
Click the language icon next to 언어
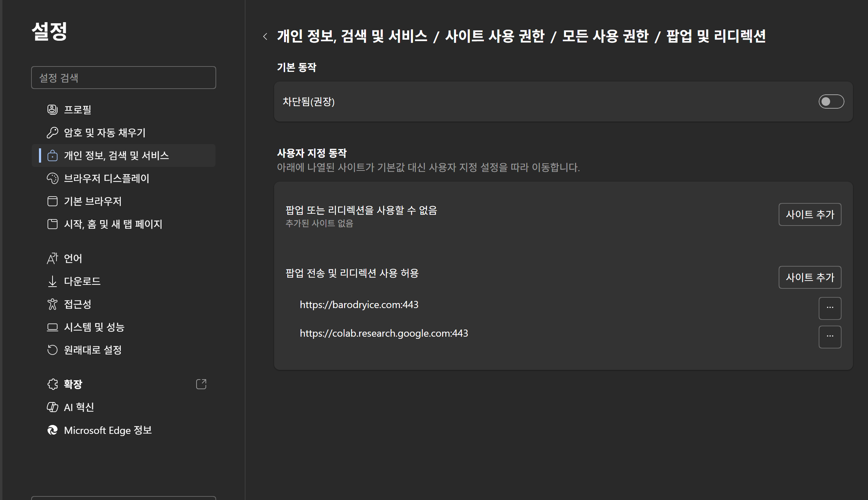[x=53, y=258]
